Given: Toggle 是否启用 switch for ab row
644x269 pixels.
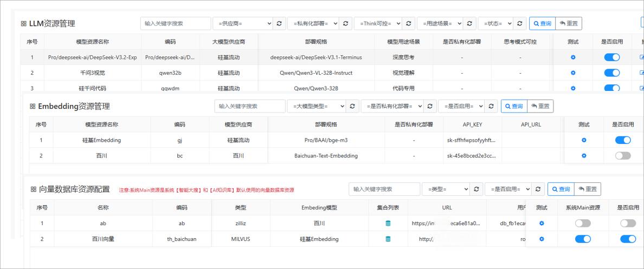Looking at the screenshot, I should 628,224.
